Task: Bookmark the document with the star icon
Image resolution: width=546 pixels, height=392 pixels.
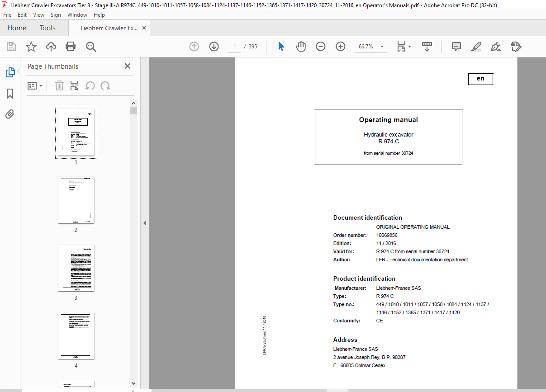Action: 31,47
